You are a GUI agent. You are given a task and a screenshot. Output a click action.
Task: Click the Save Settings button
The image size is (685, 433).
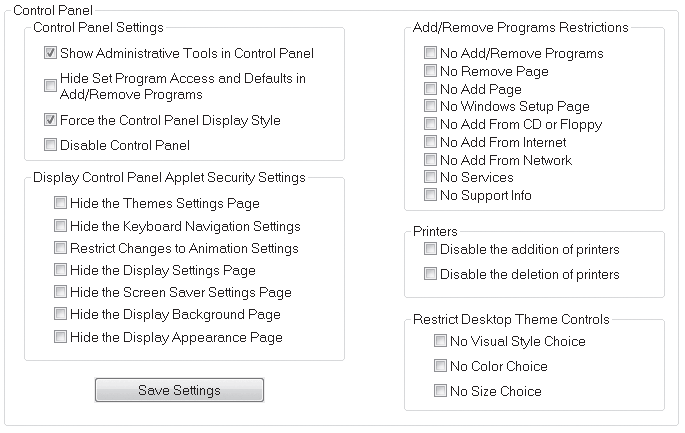pos(179,390)
